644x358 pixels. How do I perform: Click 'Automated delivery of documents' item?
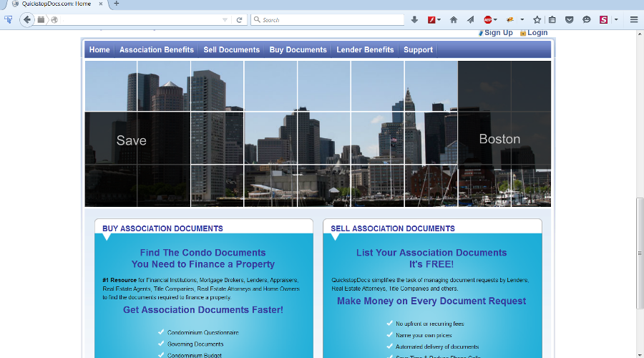(x=437, y=347)
